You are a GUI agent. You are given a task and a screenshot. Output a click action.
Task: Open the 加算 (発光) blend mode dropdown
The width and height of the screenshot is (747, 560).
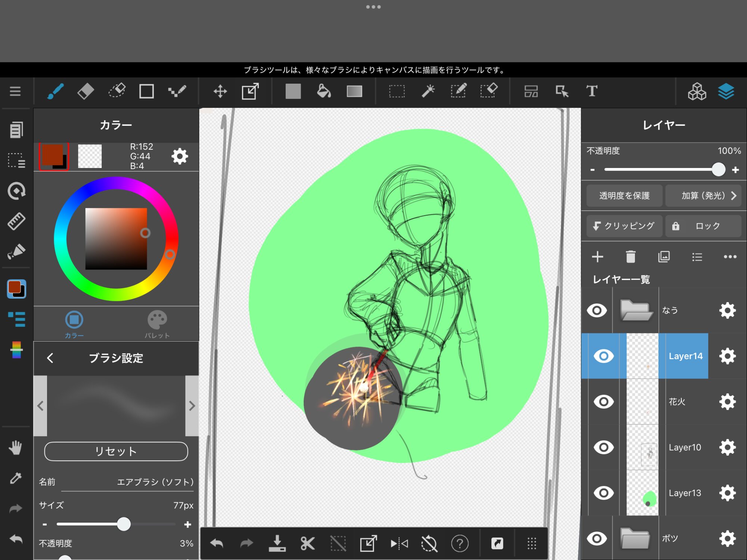(703, 196)
